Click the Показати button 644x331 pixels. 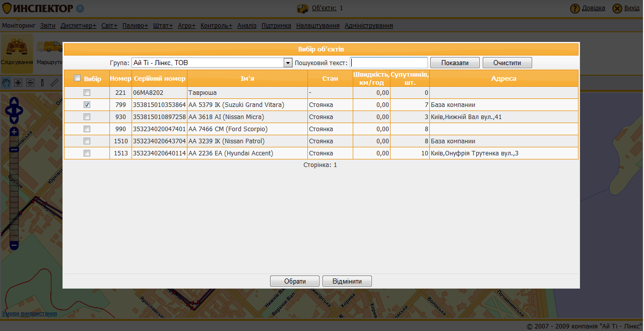click(455, 63)
